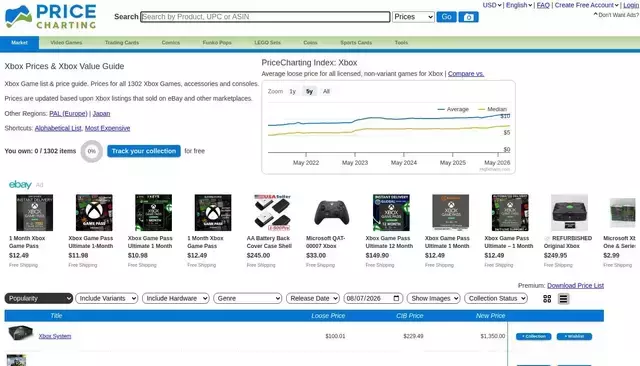Click Download Price List link

pyautogui.click(x=576, y=286)
